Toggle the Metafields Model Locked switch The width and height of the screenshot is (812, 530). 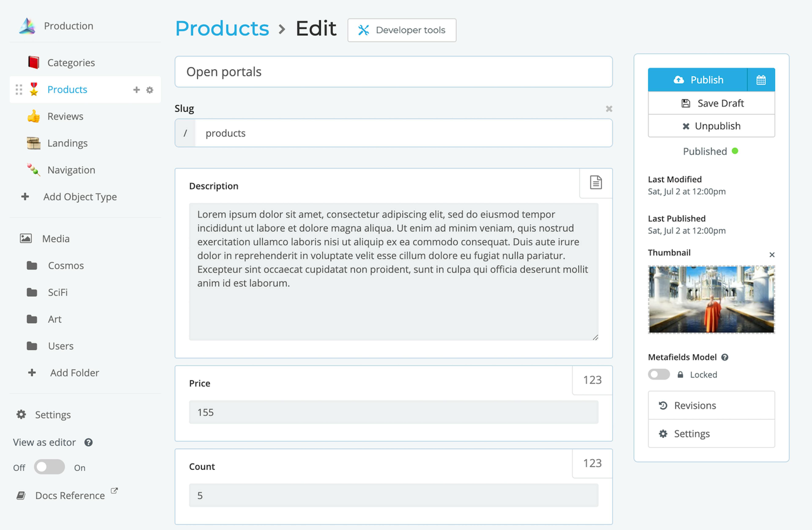point(659,374)
